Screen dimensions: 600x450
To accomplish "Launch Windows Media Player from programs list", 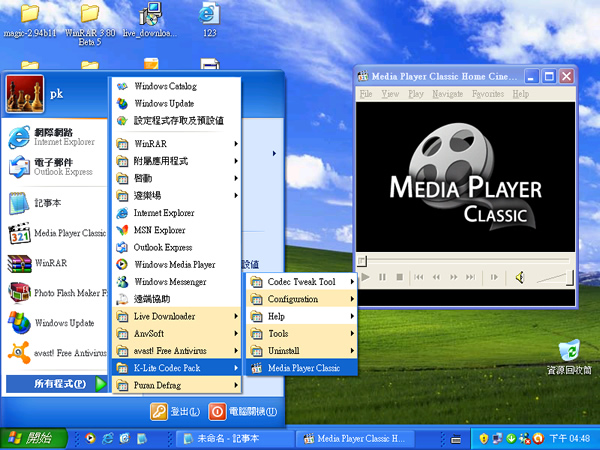I will coord(177,264).
